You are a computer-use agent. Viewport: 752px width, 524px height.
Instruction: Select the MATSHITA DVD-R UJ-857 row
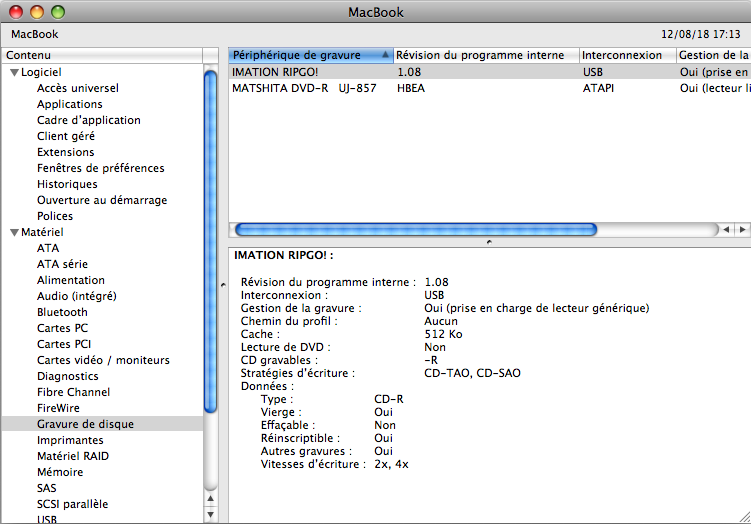[x=490, y=88]
